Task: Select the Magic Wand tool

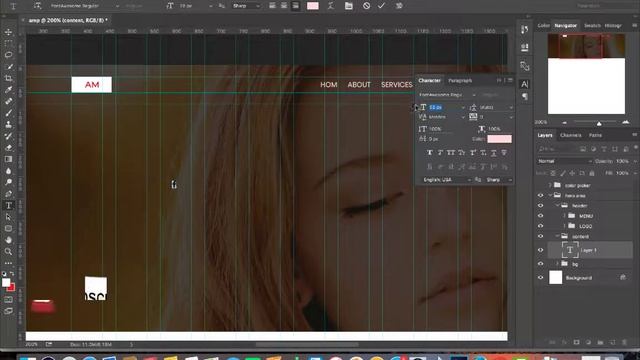Action: tap(8, 67)
